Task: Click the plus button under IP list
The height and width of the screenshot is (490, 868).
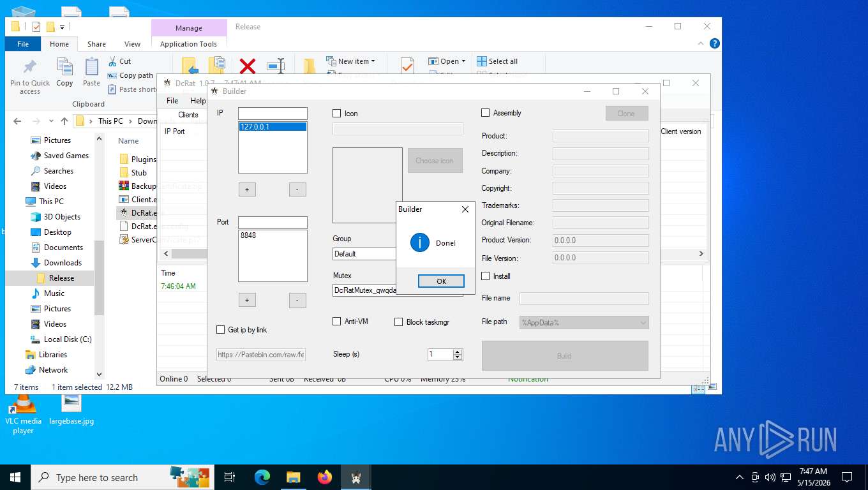Action: pyautogui.click(x=246, y=189)
